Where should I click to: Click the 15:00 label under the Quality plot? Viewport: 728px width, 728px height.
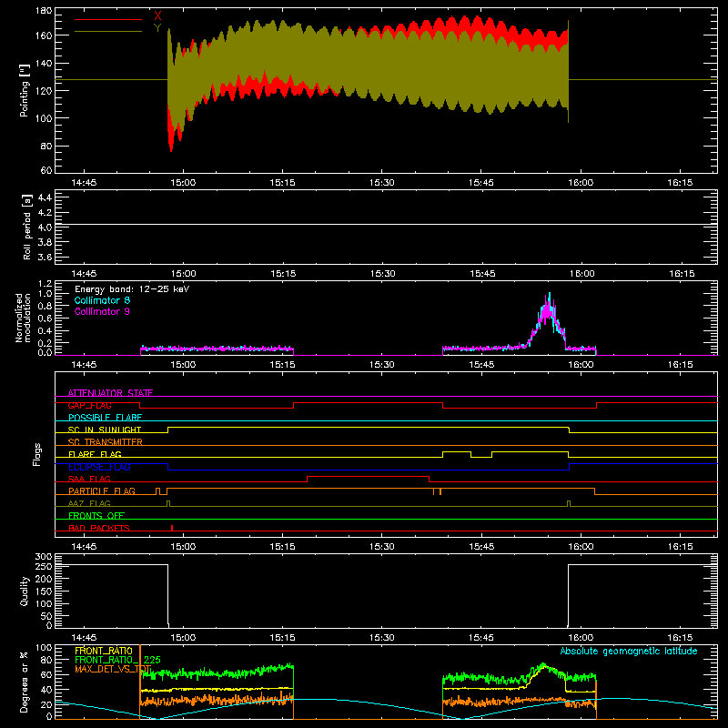[x=184, y=638]
